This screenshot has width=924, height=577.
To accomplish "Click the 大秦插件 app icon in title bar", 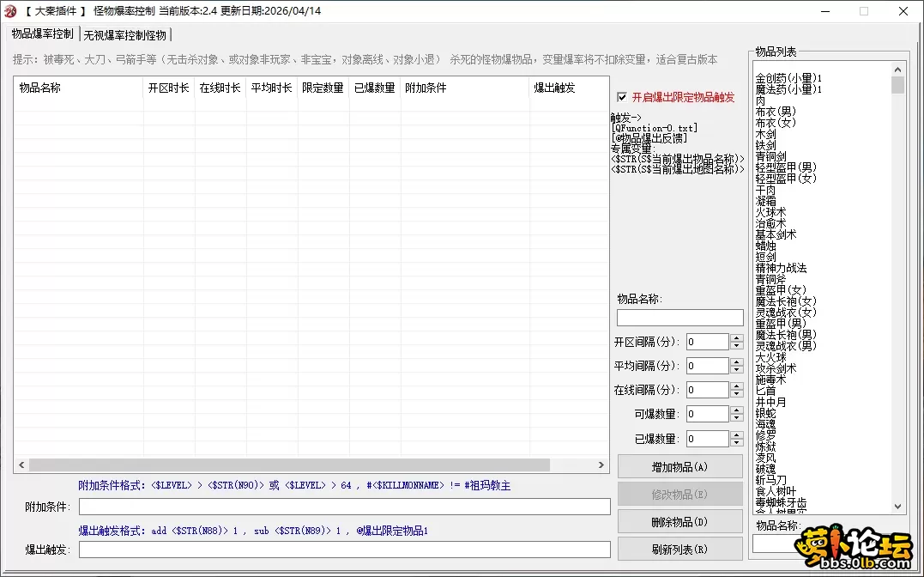I will click(x=10, y=11).
